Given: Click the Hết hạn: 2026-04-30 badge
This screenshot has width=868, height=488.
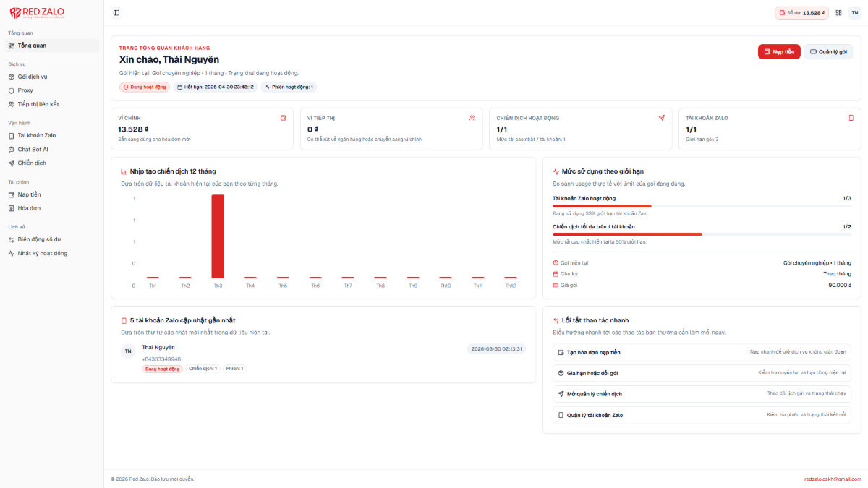Looking at the screenshot, I should click(215, 87).
